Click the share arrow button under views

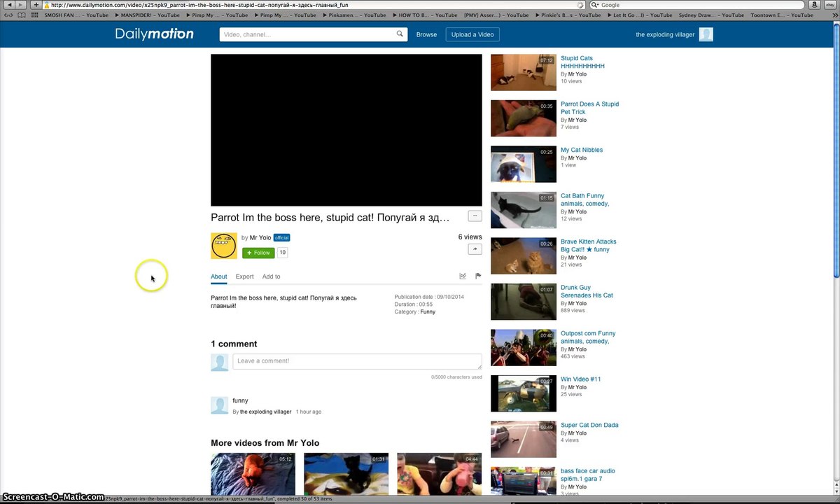[x=475, y=249]
